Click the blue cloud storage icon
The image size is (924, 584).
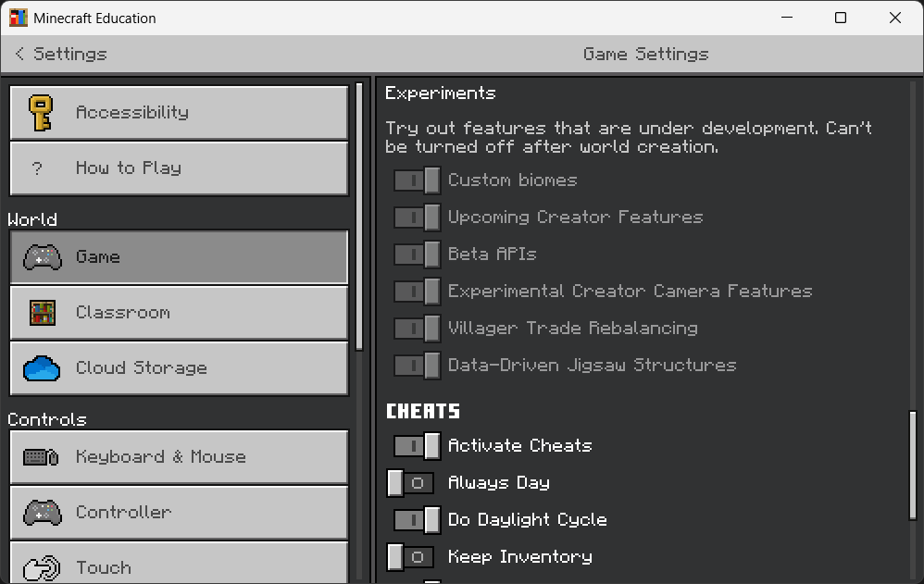[x=42, y=368]
